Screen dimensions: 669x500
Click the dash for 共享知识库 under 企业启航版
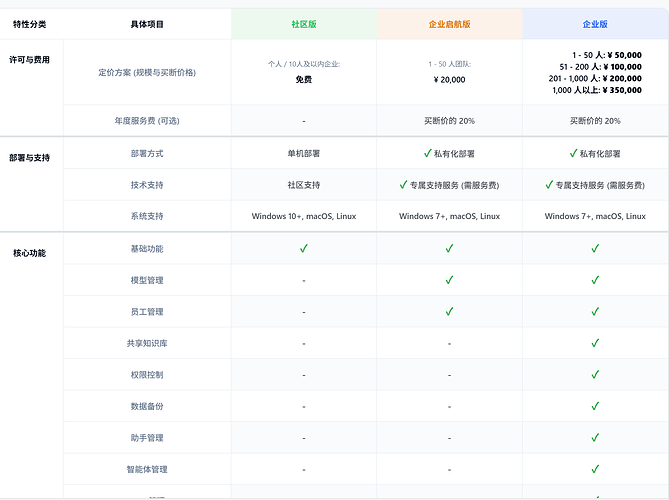point(449,344)
